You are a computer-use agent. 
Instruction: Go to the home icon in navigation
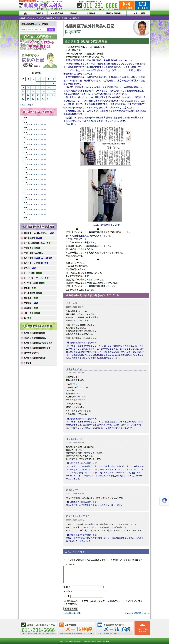(25, 14)
